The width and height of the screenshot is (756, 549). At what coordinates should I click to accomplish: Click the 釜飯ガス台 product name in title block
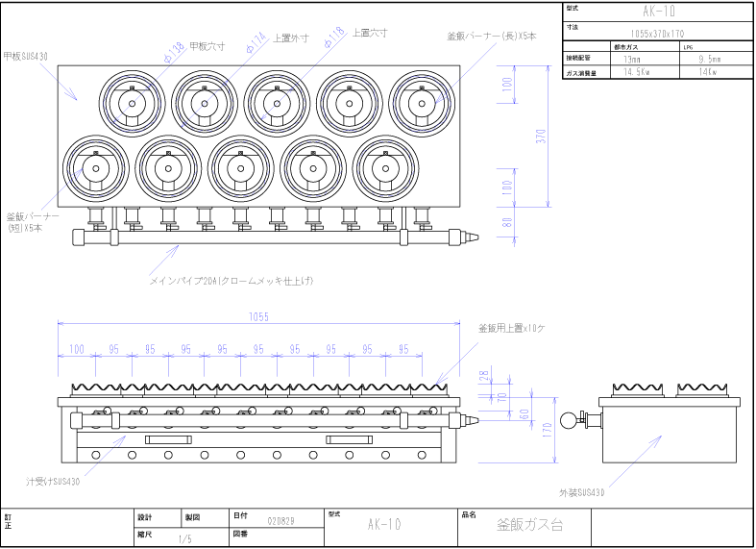pos(529,525)
